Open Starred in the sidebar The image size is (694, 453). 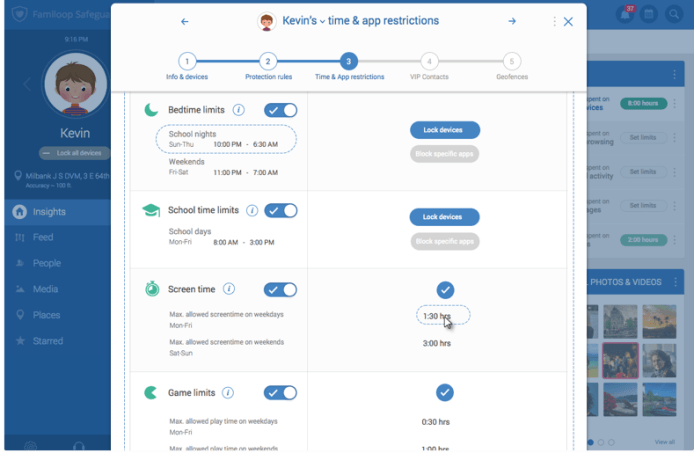pyautogui.click(x=58, y=341)
